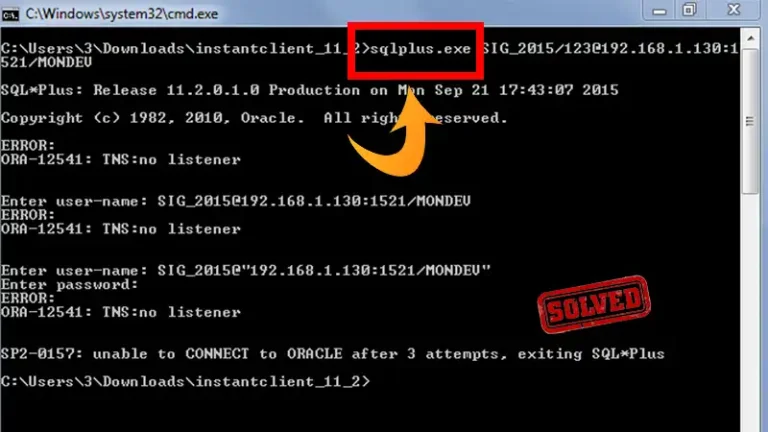Click the red-boxed sqlplus.exe command
Screen dimensions: 768x432
[x=420, y=48]
